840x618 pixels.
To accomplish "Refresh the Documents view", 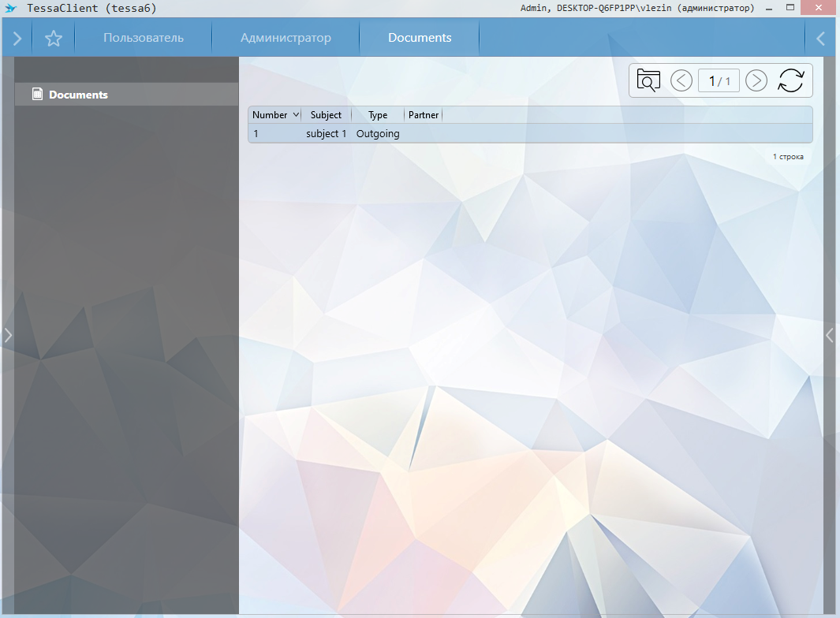I will 790,80.
